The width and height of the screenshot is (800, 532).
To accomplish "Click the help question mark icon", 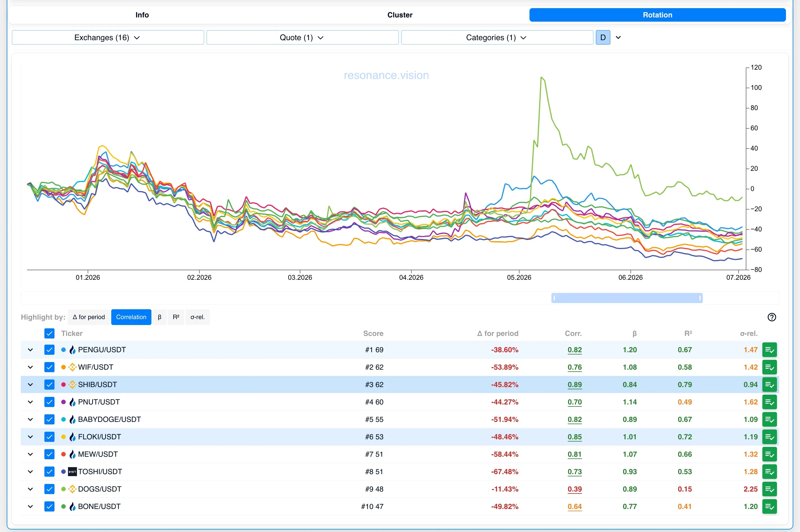I will [x=772, y=317].
